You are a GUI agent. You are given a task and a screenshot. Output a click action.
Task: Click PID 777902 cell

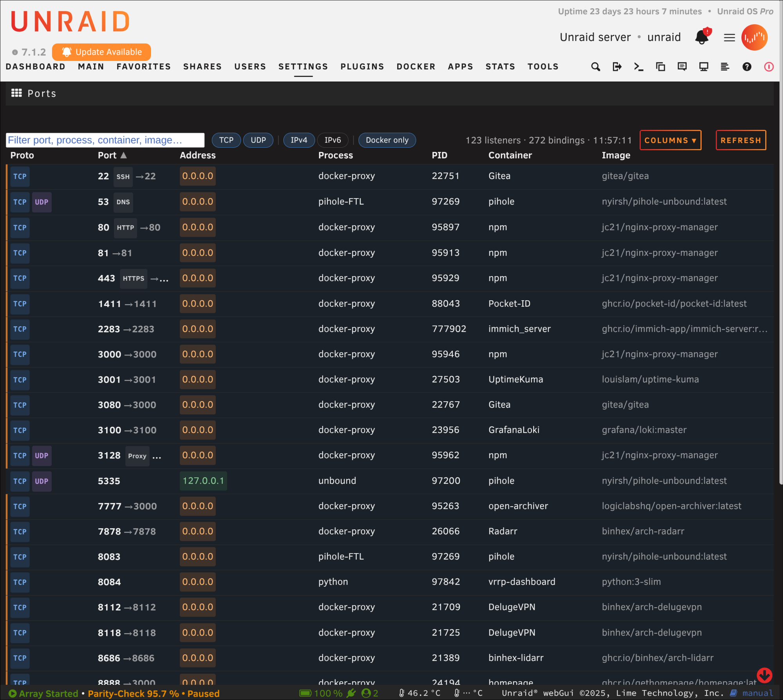[x=449, y=329]
